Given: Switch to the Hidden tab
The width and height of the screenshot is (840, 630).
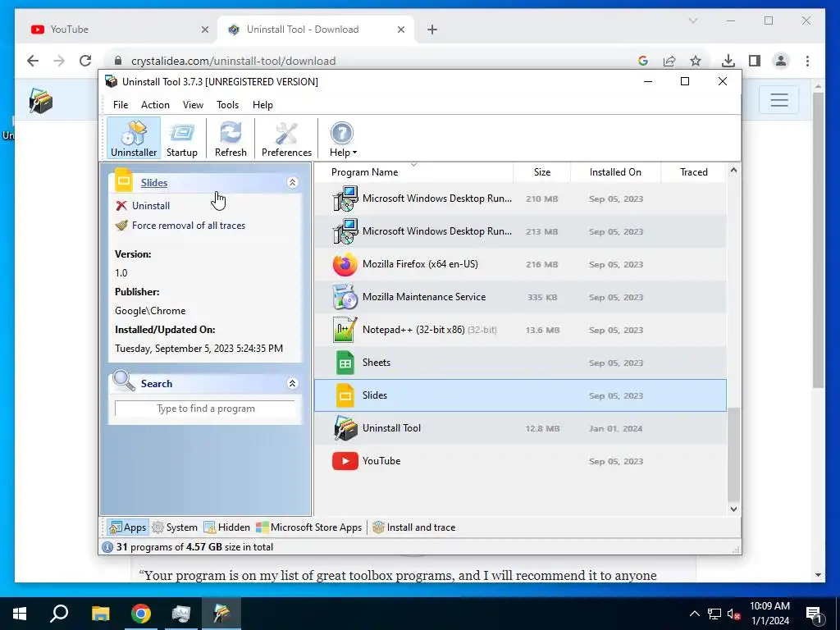Looking at the screenshot, I should 226,527.
